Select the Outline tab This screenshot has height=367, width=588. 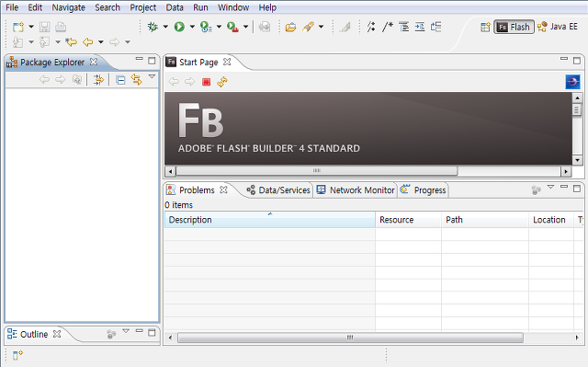(34, 335)
